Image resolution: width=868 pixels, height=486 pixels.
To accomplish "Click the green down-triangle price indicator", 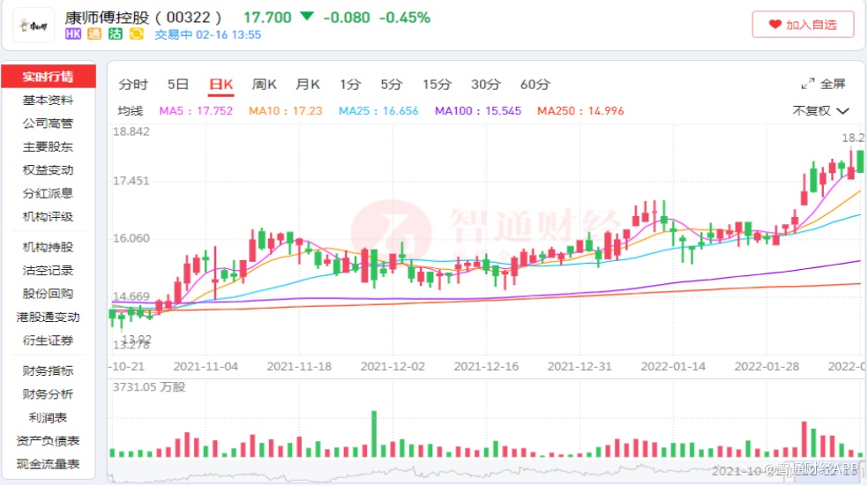I will (306, 17).
